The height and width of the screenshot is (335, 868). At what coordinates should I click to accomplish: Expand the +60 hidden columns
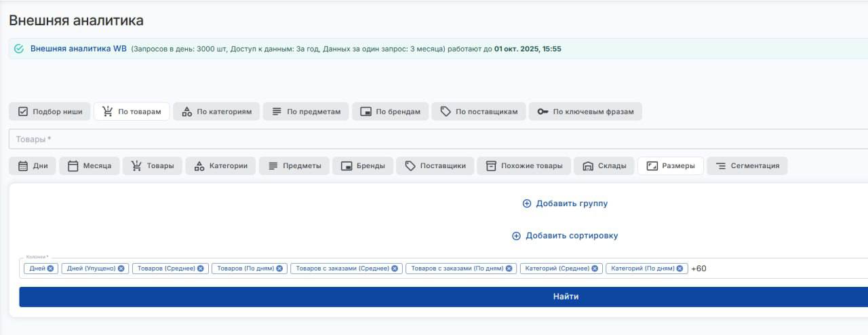(x=698, y=269)
